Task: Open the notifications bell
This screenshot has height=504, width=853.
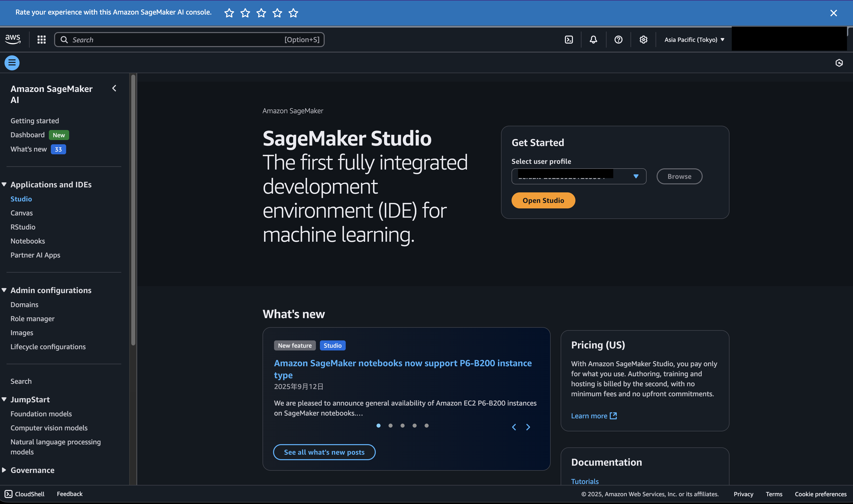Action: click(x=593, y=40)
